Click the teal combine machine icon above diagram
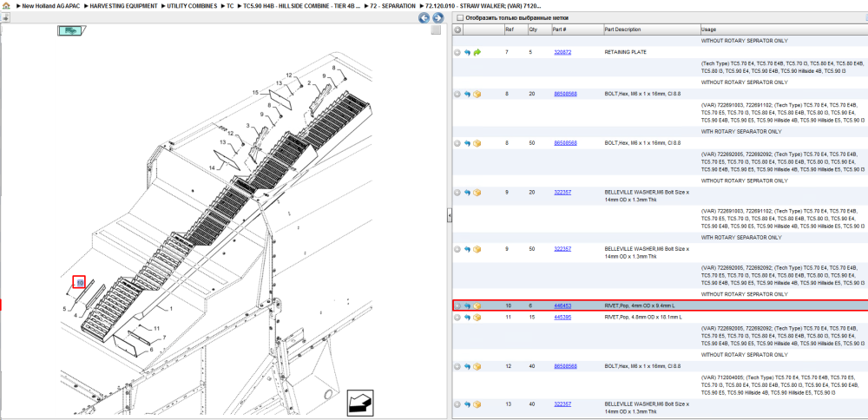Screen dimensions: 868x420 71,30
